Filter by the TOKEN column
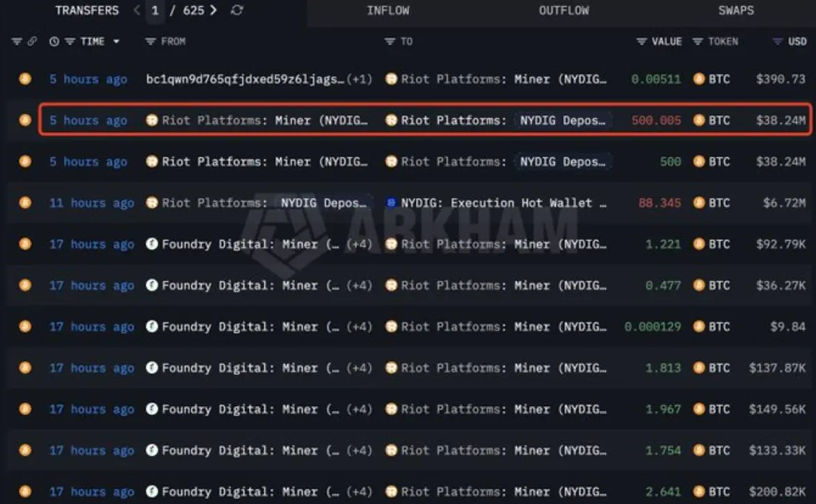The image size is (816, 504). pos(697,41)
